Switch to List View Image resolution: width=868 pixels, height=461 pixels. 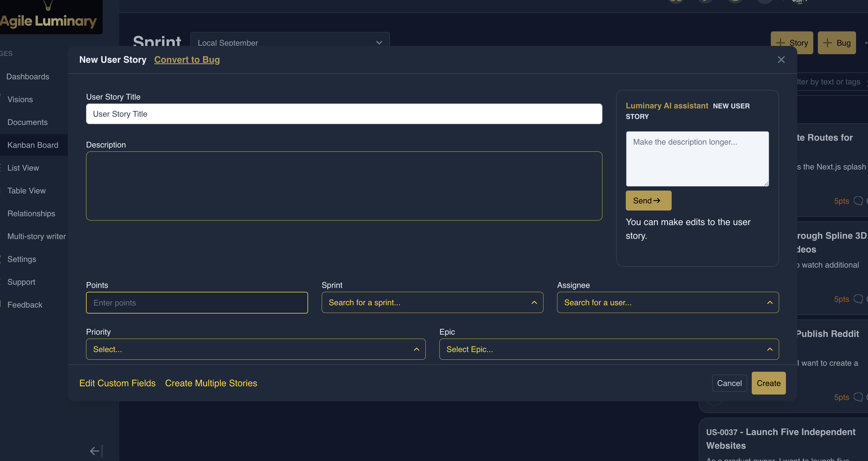point(23,168)
